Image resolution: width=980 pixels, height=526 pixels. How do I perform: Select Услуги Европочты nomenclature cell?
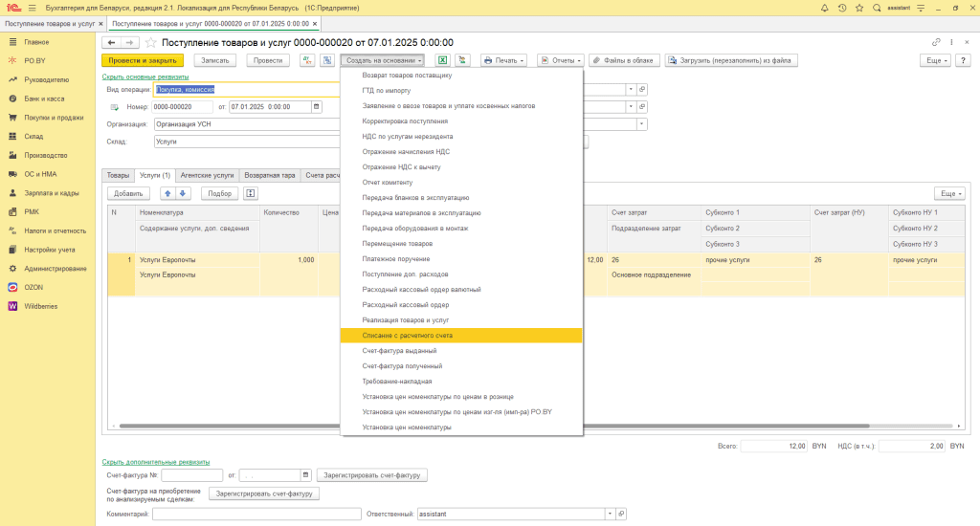(x=197, y=260)
